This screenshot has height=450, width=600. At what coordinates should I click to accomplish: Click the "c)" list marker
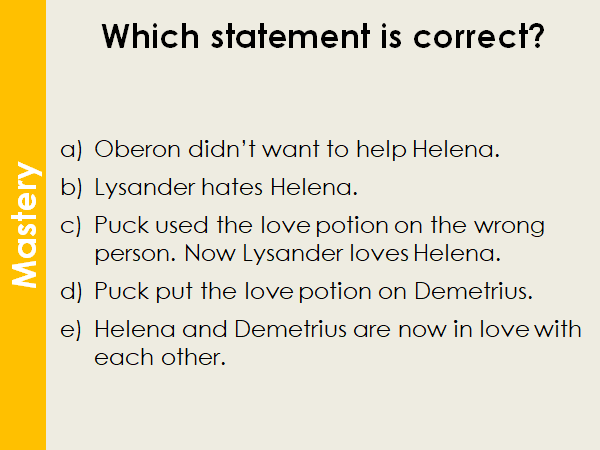tap(69, 225)
